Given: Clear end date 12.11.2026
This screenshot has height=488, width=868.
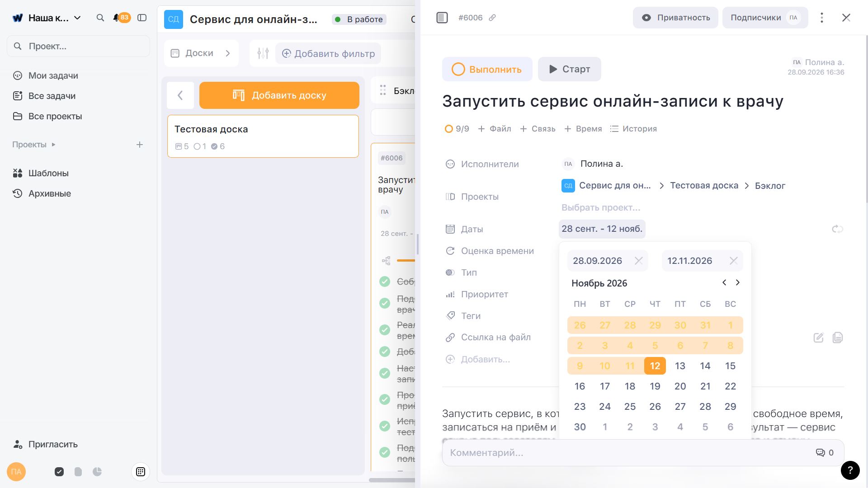Looking at the screenshot, I should pyautogui.click(x=733, y=261).
